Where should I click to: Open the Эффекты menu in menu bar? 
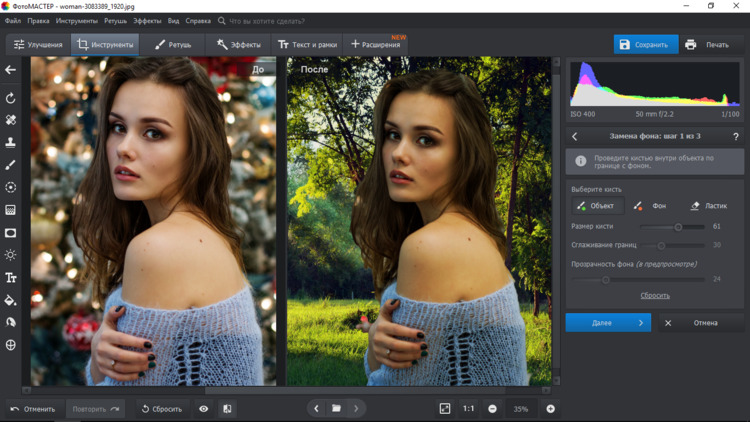coord(147,20)
